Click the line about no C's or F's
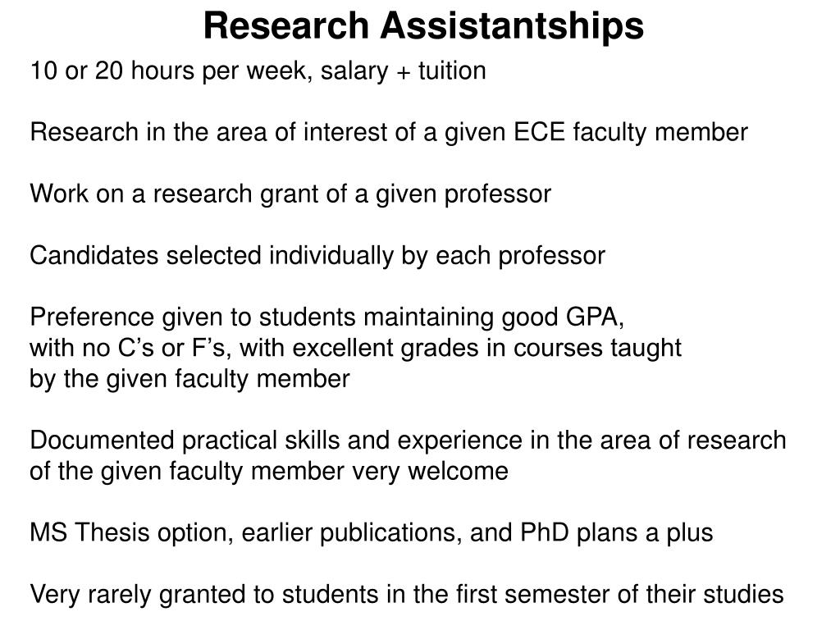Image resolution: width=840 pixels, height=630 pixels. click(356, 348)
